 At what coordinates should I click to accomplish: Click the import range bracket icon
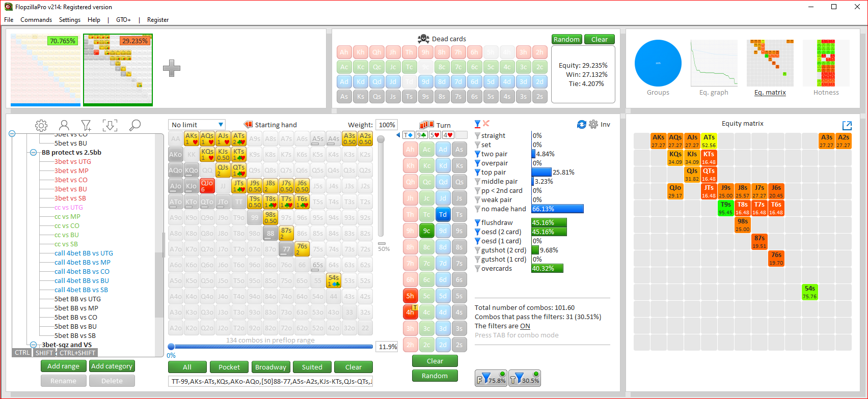click(x=110, y=125)
